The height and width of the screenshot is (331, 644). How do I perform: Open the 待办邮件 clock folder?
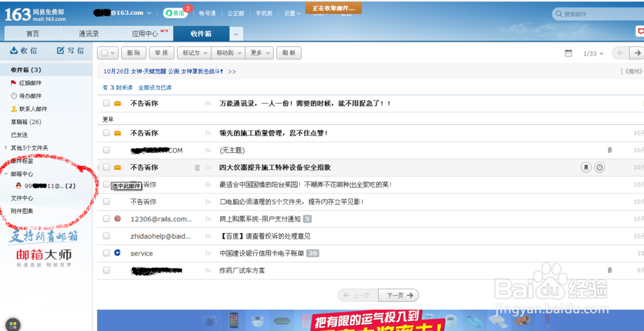(26, 96)
